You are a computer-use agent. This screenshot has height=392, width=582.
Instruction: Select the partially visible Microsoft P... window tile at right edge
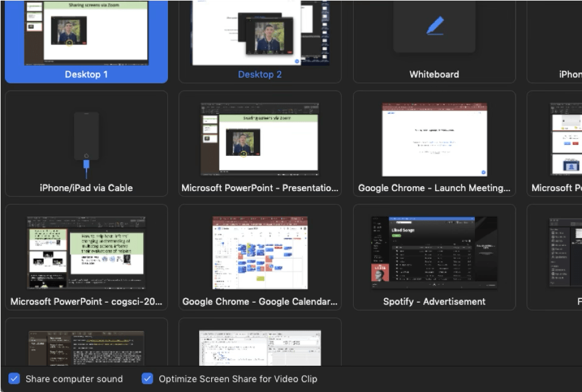coord(555,144)
